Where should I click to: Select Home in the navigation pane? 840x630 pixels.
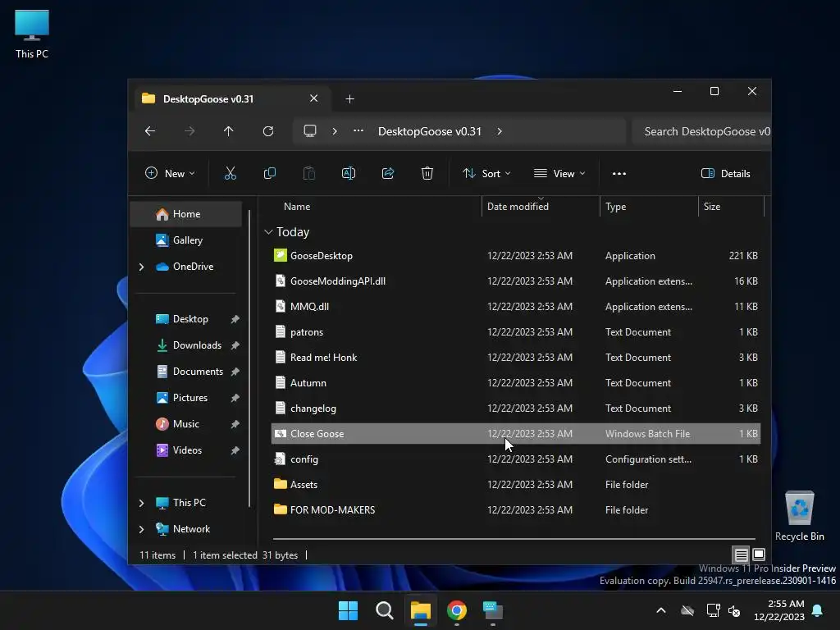[186, 214]
